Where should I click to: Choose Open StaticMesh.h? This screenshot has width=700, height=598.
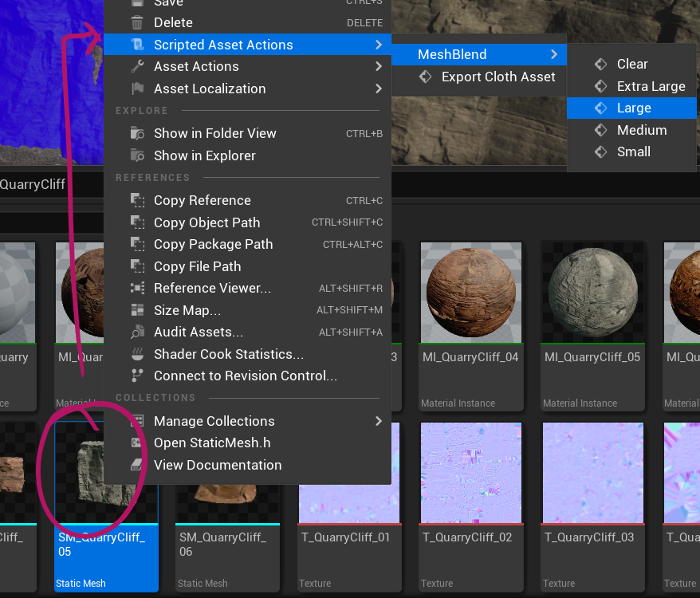[x=248, y=443]
